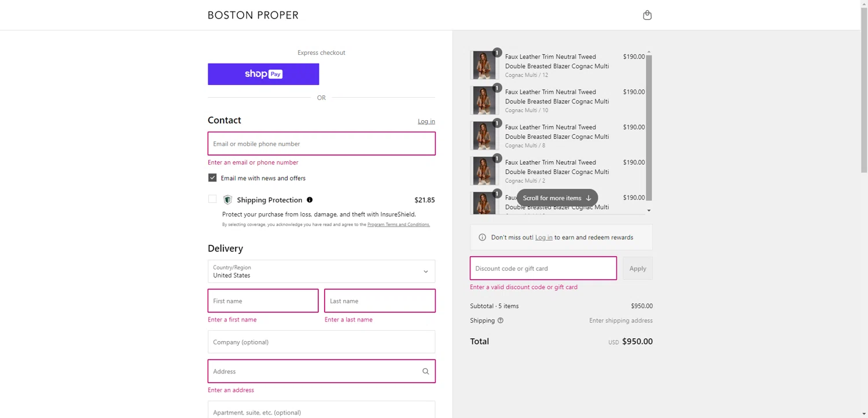Click the Address search magnifier icon

(425, 371)
